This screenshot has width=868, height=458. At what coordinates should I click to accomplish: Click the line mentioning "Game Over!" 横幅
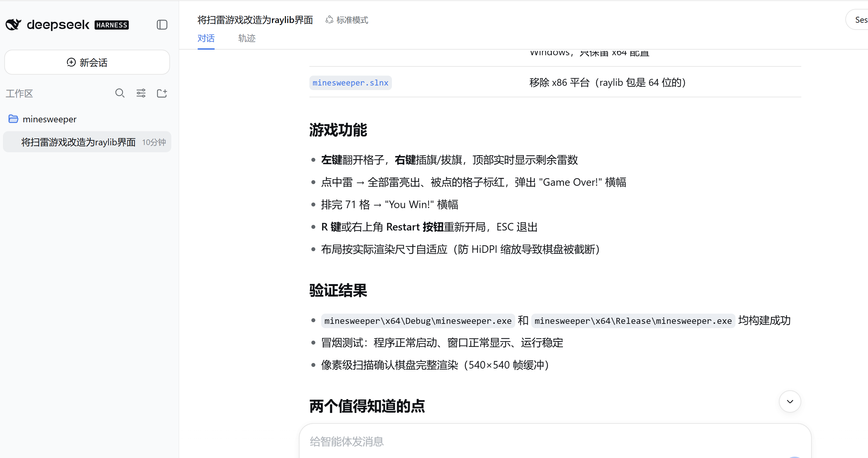[x=473, y=182]
